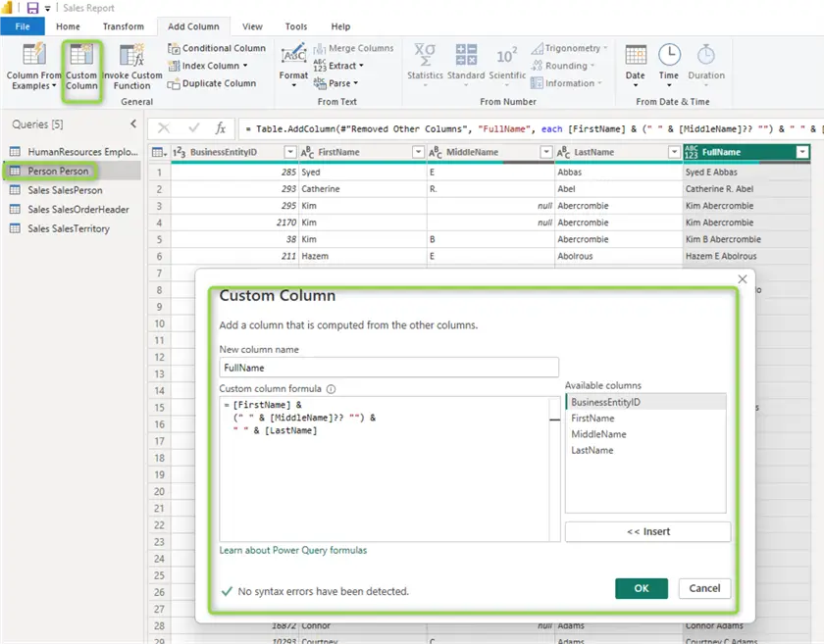Confirm formula with the checkmark icon

point(194,128)
